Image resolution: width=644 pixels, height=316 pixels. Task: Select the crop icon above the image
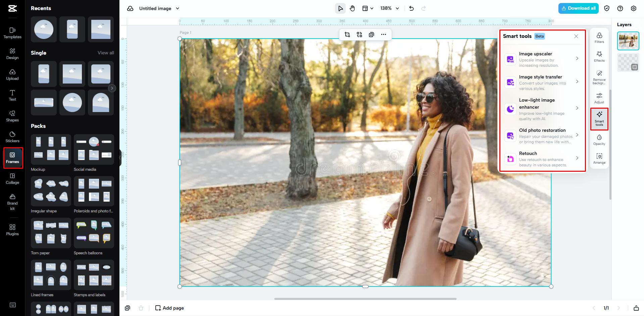[x=347, y=35]
